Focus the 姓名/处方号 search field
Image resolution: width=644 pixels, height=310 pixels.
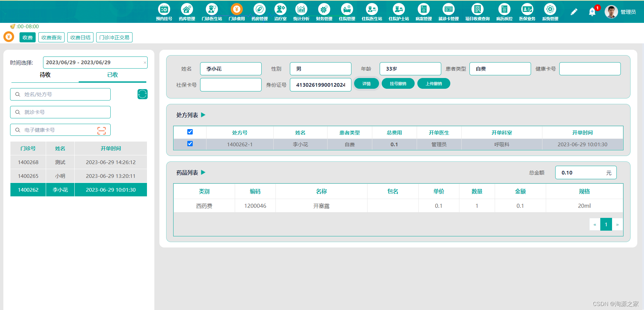[60, 94]
